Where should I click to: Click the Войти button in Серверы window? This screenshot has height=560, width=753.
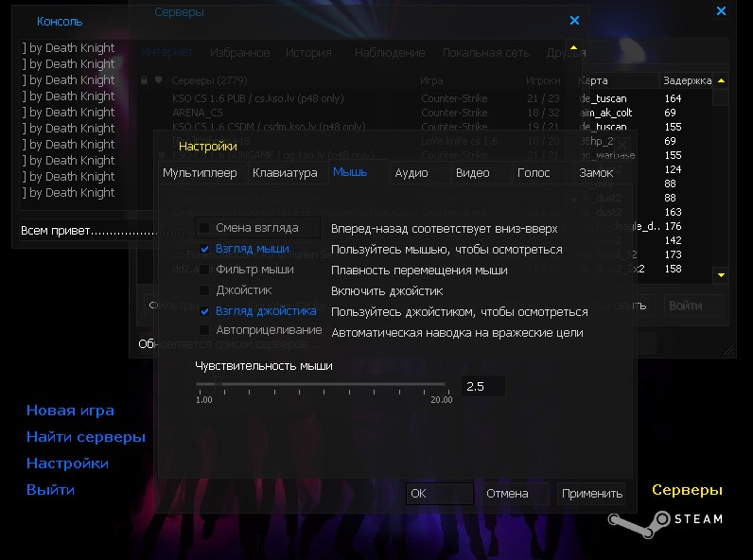click(694, 306)
